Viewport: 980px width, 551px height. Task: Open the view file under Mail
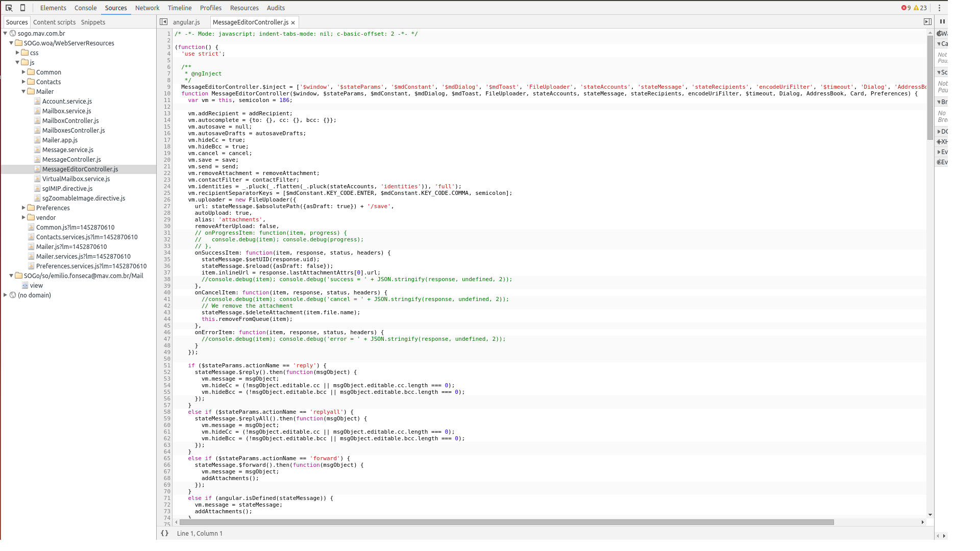click(36, 285)
